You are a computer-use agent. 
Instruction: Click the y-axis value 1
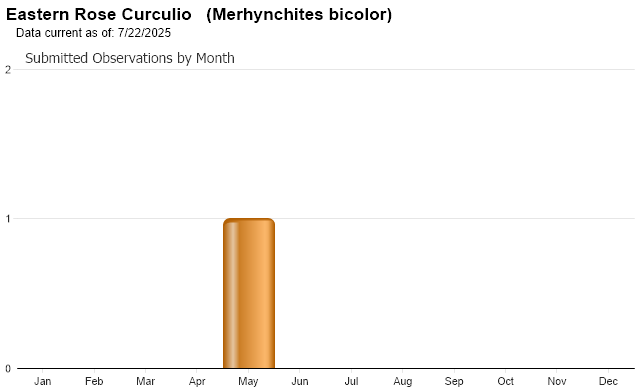8,219
